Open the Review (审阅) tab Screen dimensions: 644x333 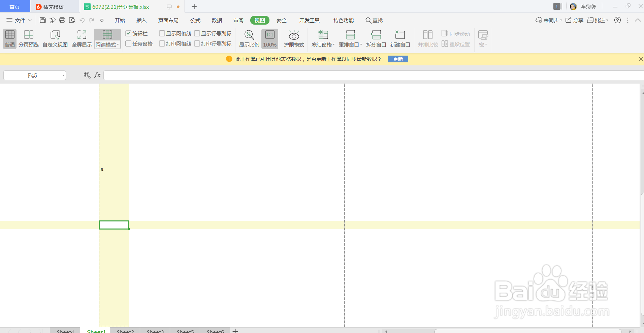tap(238, 20)
